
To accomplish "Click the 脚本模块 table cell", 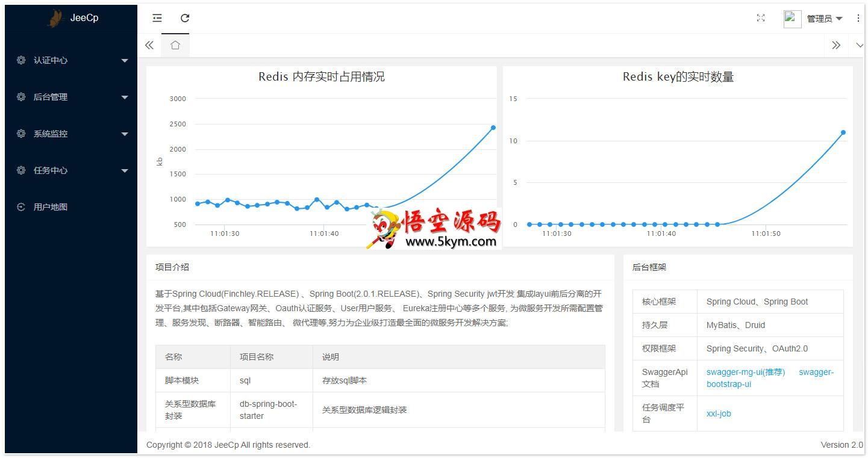I will [x=193, y=380].
